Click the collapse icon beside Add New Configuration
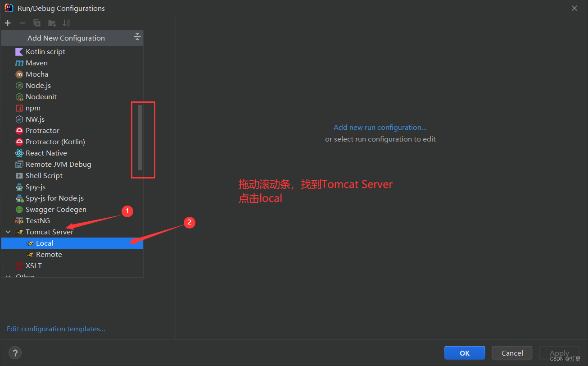 (x=137, y=37)
